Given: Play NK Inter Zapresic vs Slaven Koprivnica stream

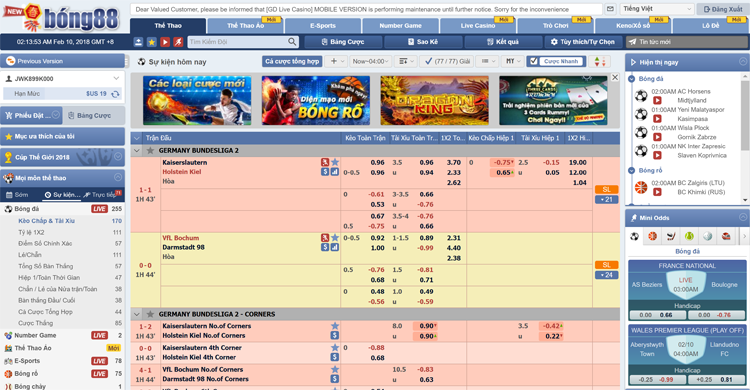Looking at the screenshot, I should tap(657, 156).
